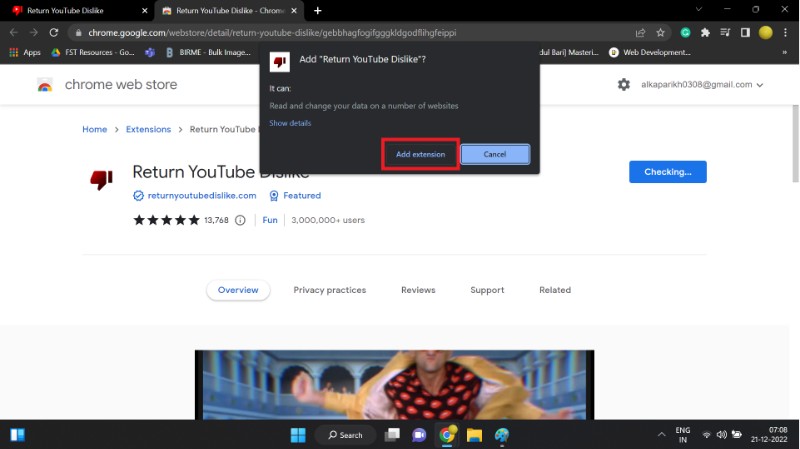Open the tab search dropdown arrow
This screenshot has height=449, width=800.
point(698,9)
